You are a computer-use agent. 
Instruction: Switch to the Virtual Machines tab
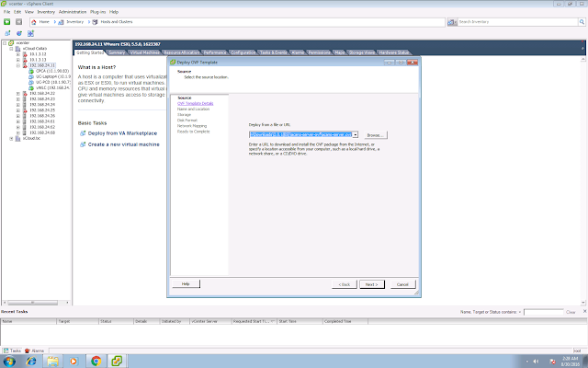[x=144, y=52]
